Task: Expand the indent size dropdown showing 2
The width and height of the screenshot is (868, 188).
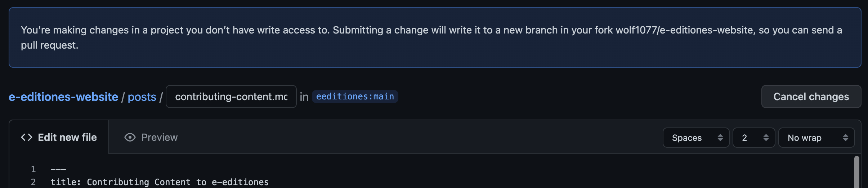Action: pyautogui.click(x=753, y=138)
